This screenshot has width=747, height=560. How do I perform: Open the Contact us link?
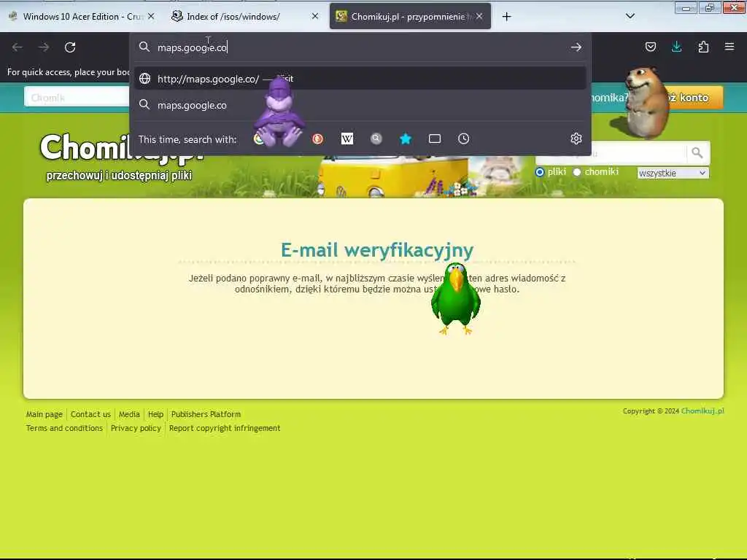tap(90, 414)
